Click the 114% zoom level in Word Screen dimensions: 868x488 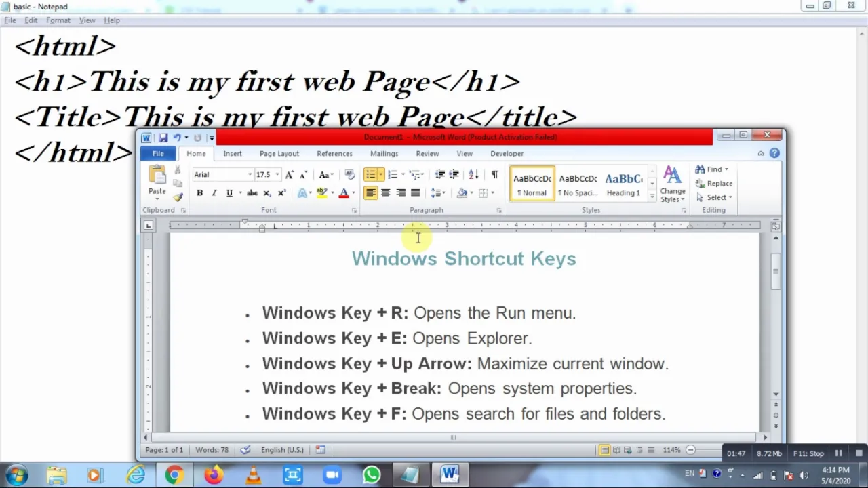click(671, 450)
